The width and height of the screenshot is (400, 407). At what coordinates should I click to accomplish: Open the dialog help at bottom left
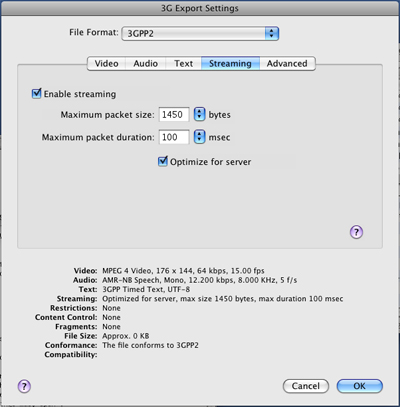coord(24,386)
